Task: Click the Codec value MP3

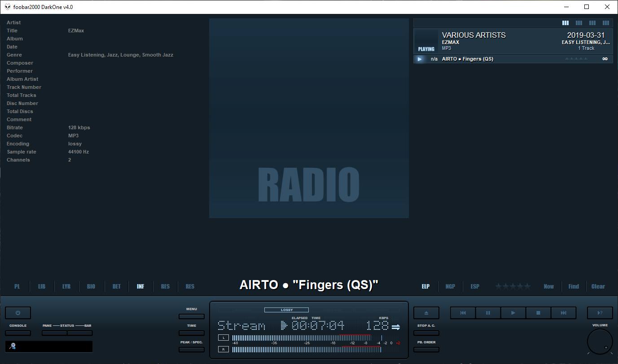Action: (73, 136)
